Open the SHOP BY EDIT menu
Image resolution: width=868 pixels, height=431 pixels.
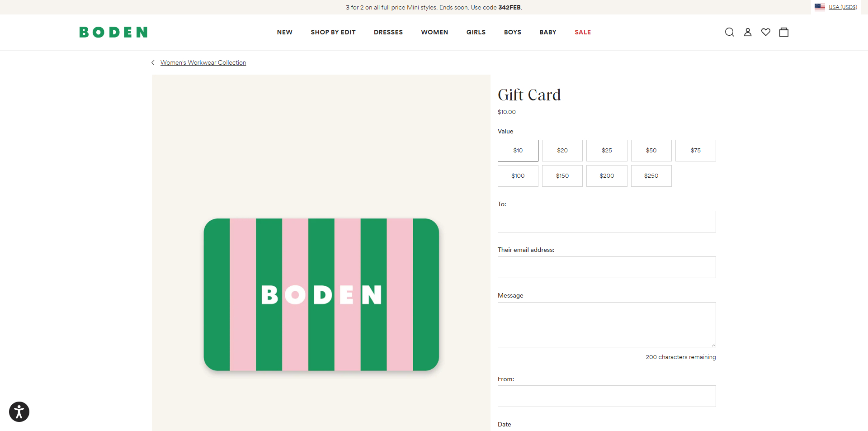333,32
